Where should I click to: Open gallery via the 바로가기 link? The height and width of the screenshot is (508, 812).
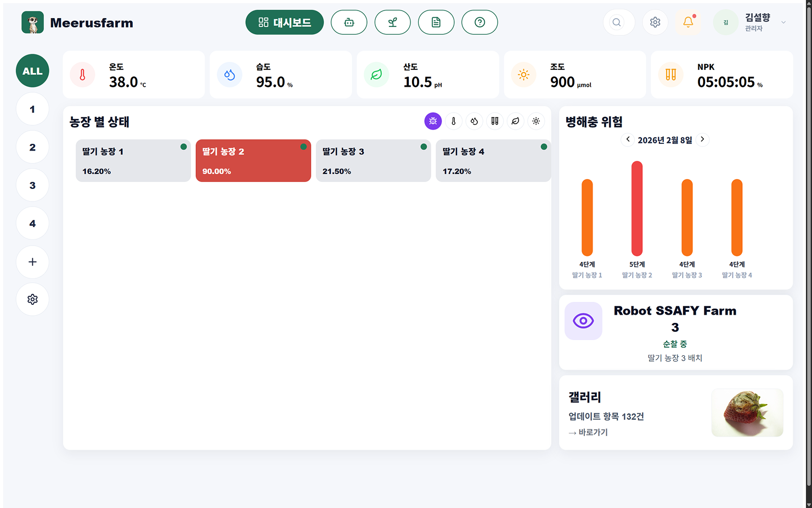tap(588, 432)
